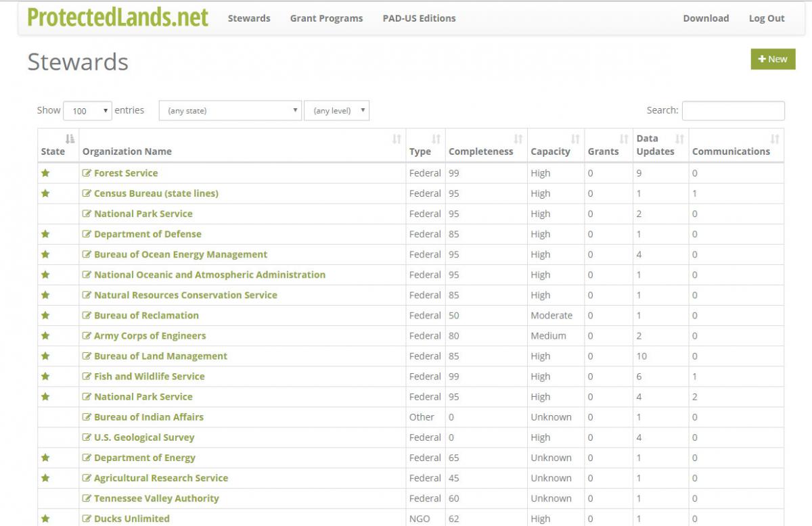Click edit icon for Bureau of Land Management
812x526 pixels.
(87, 356)
